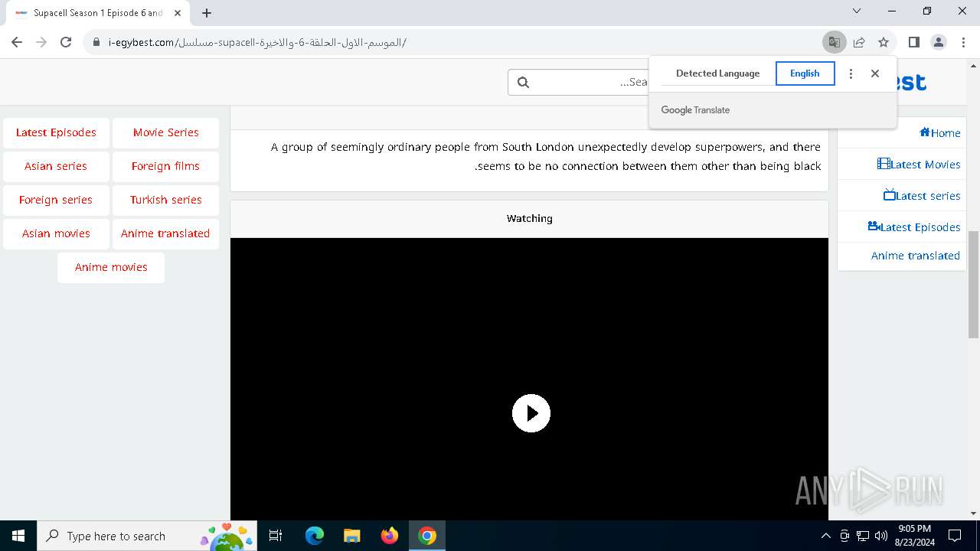The height and width of the screenshot is (551, 980).
Task: Open the tab search dropdown arrow
Action: 857,11
